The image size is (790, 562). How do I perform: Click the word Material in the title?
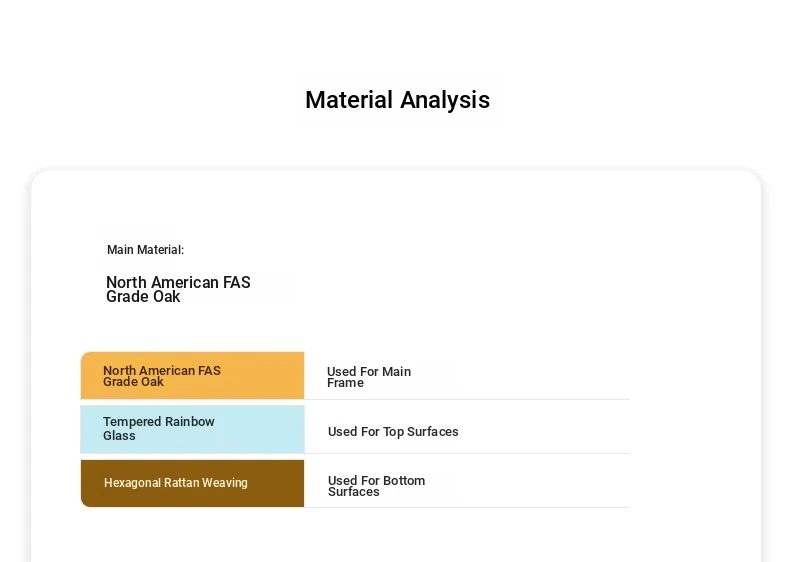(349, 100)
